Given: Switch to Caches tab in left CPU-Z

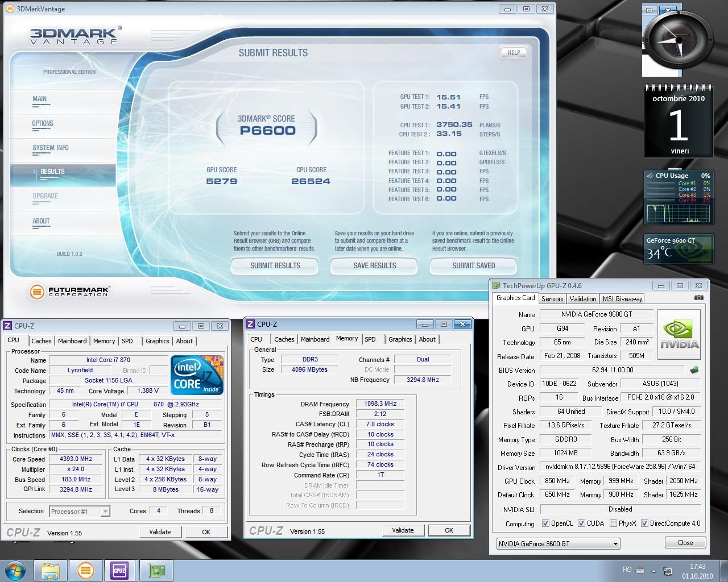Looking at the screenshot, I should 41,341.
